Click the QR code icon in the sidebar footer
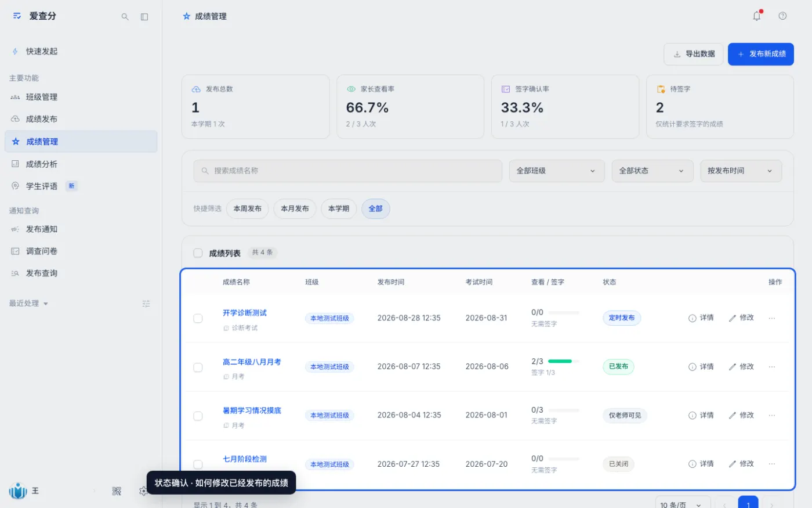This screenshot has width=812, height=508. [117, 491]
